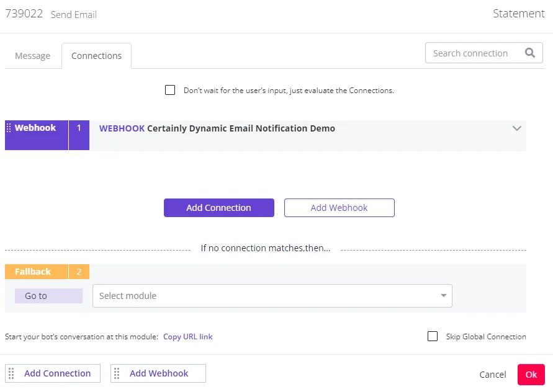553x392 pixels.
Task: Open the Copy URL link
Action: tap(187, 337)
